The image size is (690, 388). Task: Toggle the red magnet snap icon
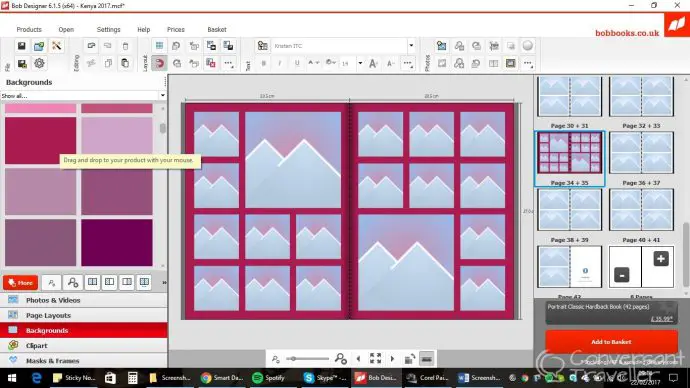(159, 63)
